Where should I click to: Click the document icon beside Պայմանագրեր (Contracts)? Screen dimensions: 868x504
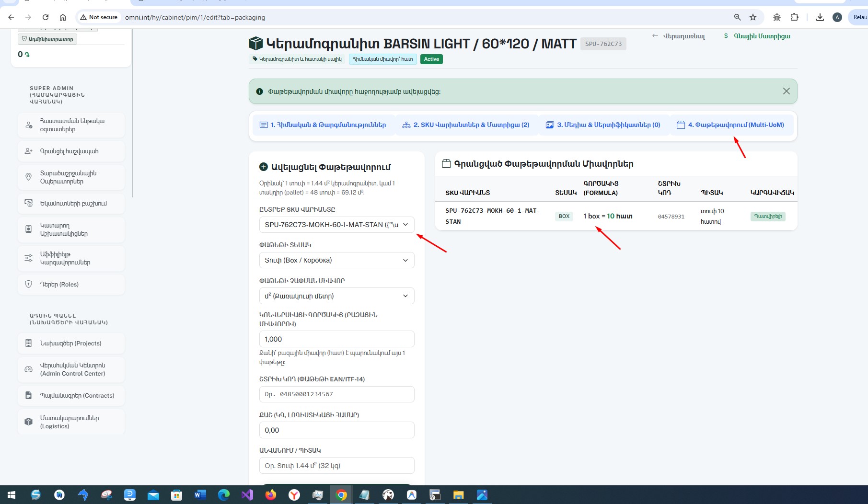coord(29,395)
